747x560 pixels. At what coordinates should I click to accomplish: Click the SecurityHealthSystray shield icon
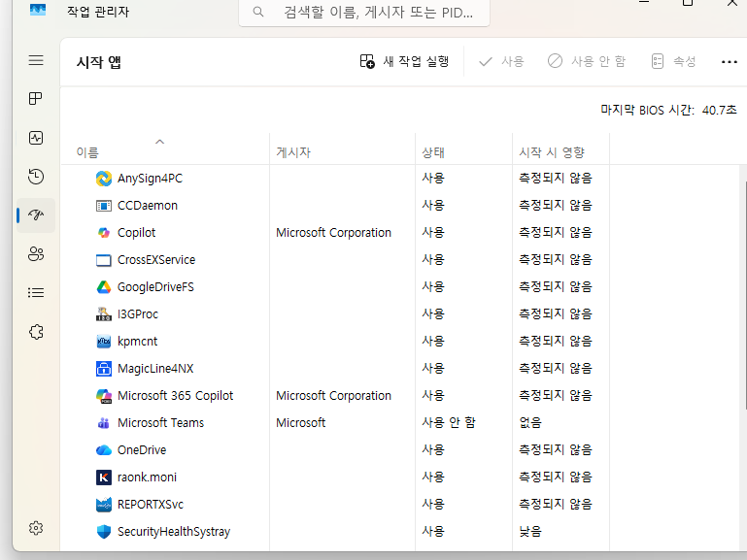click(104, 532)
